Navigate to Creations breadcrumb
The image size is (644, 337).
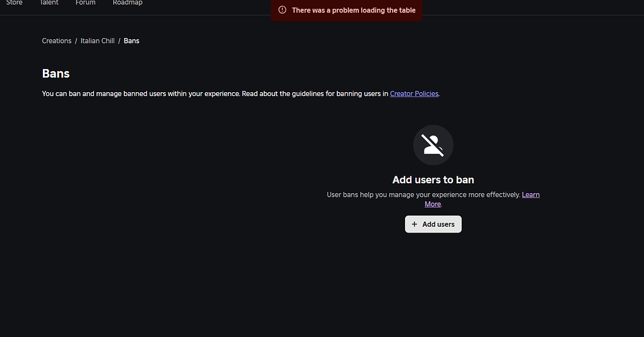[x=57, y=40]
